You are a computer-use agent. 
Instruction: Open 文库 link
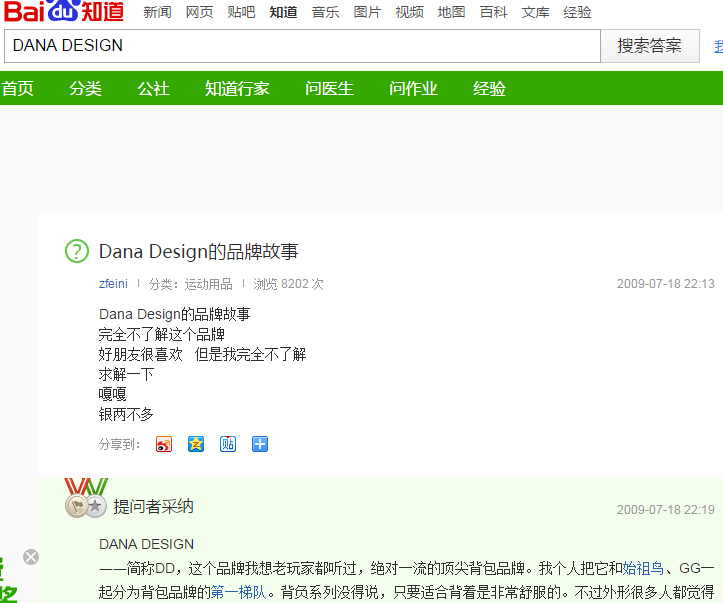(535, 12)
